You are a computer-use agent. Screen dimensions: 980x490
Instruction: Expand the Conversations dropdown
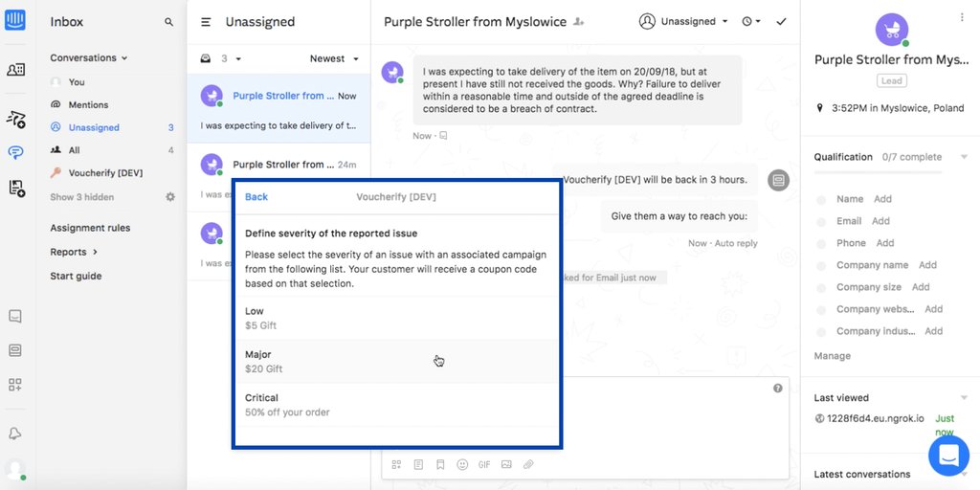[x=89, y=57]
